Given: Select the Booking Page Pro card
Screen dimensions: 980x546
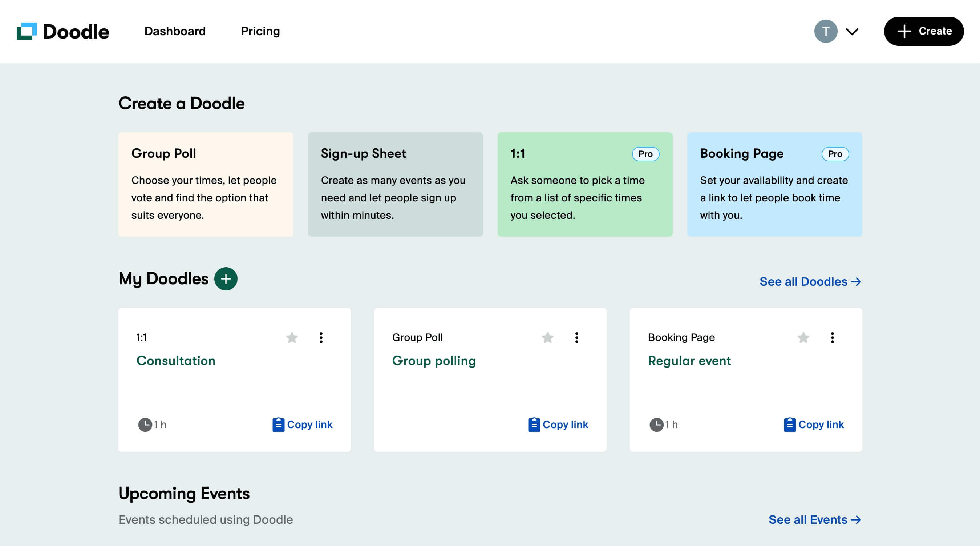Looking at the screenshot, I should tap(774, 184).
